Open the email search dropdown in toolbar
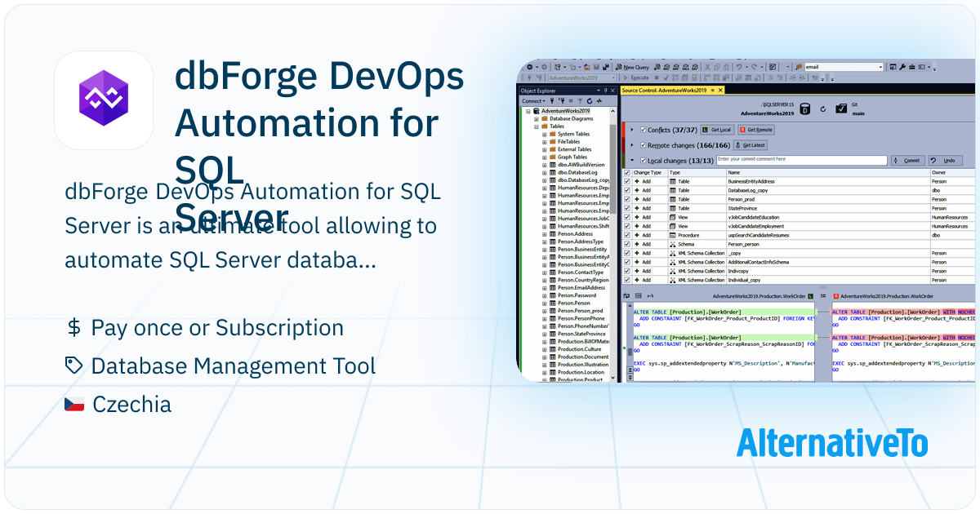Screen dimensions: 980x514 point(881,67)
